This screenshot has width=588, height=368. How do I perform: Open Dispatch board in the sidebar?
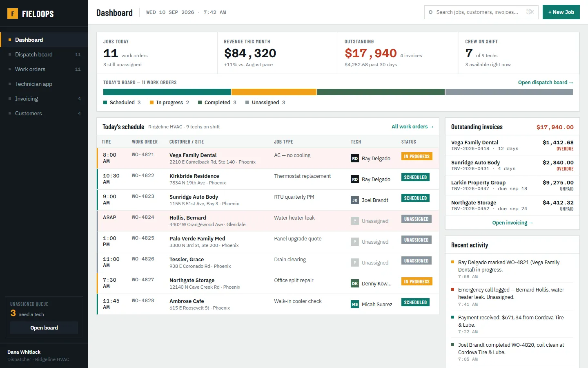coord(44,54)
